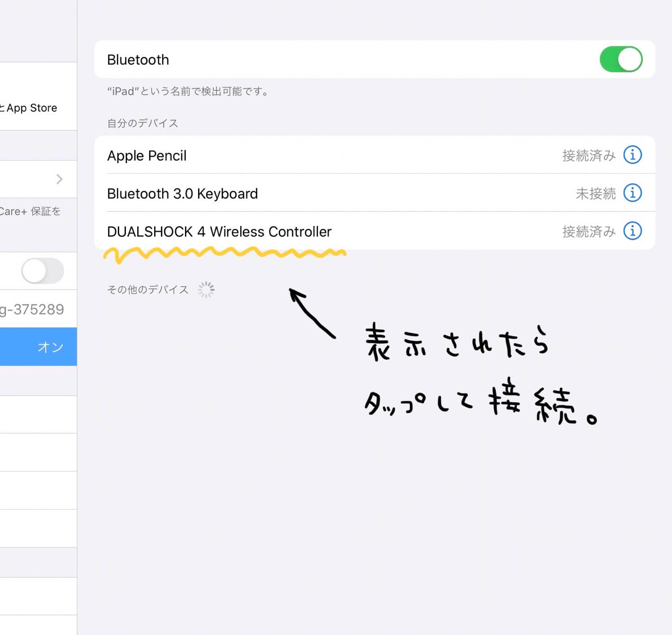Click the iPad discoverable name note
The height and width of the screenshot is (635, 672).
point(189,91)
